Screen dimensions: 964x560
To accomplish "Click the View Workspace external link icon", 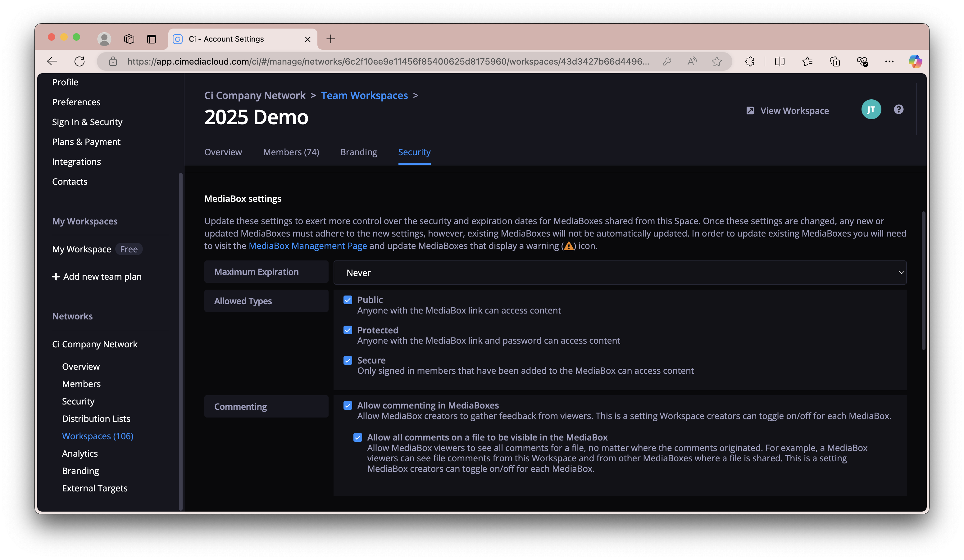I will (751, 111).
